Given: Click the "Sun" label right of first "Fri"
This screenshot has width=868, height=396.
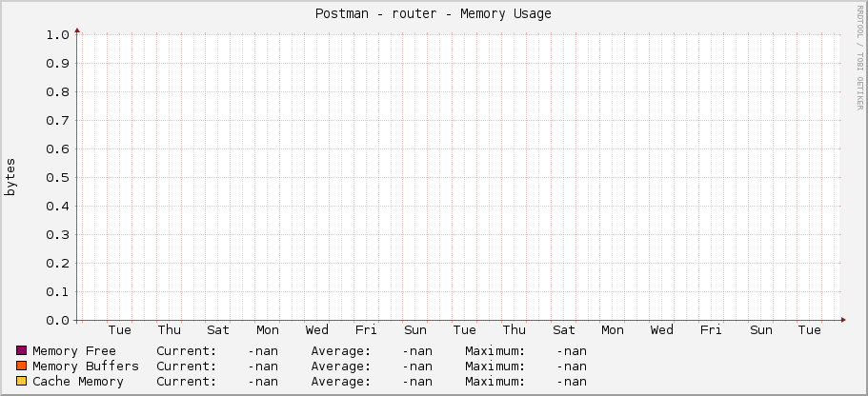Looking at the screenshot, I should point(415,330).
